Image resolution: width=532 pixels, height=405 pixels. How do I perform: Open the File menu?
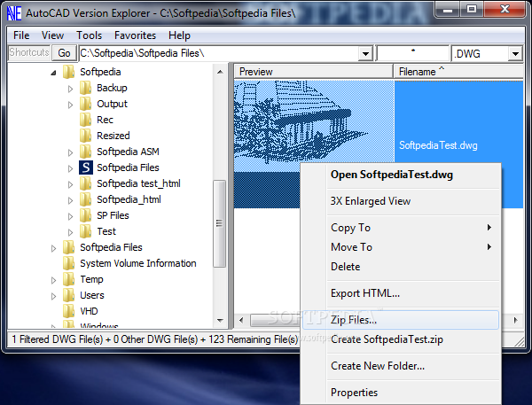pos(21,35)
